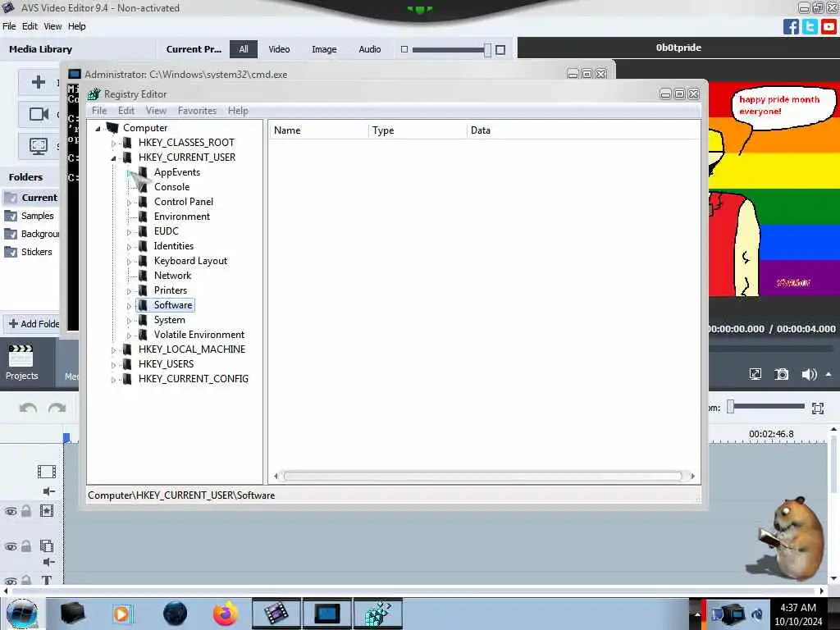Click the camera capture icon in Media Library
Image resolution: width=840 pixels, height=630 pixels.
(x=39, y=113)
